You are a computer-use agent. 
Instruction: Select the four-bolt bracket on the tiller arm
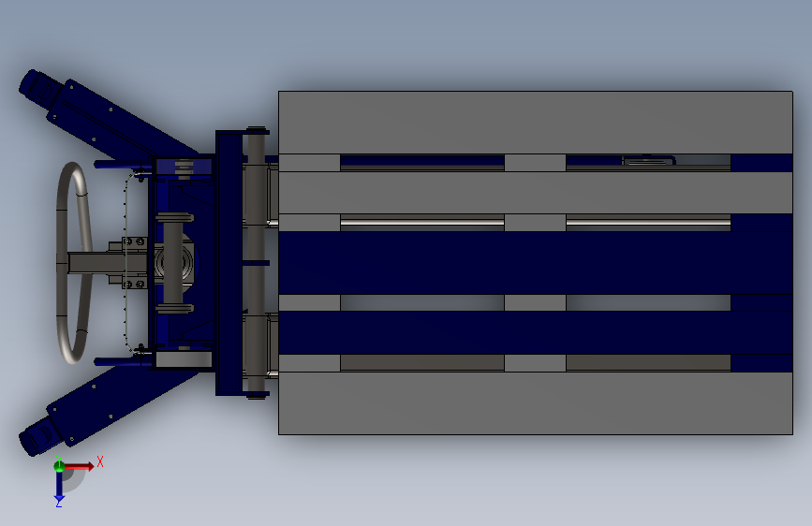(x=134, y=263)
